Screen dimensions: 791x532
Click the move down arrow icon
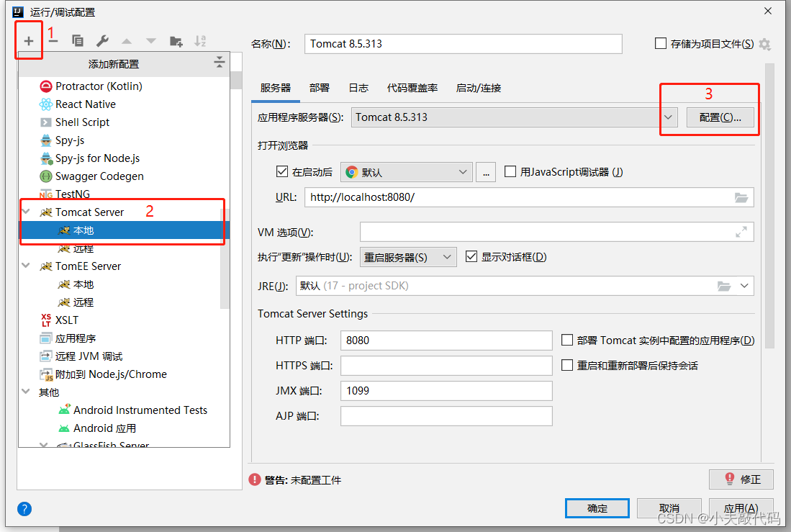[151, 41]
